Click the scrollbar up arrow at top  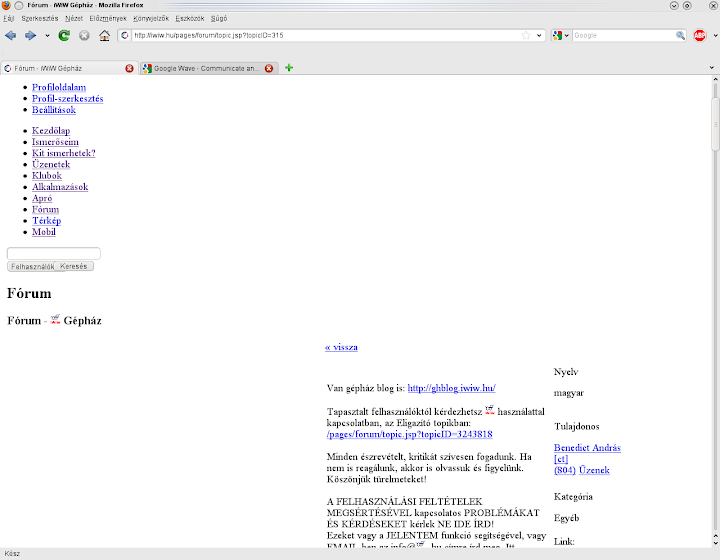715,79
